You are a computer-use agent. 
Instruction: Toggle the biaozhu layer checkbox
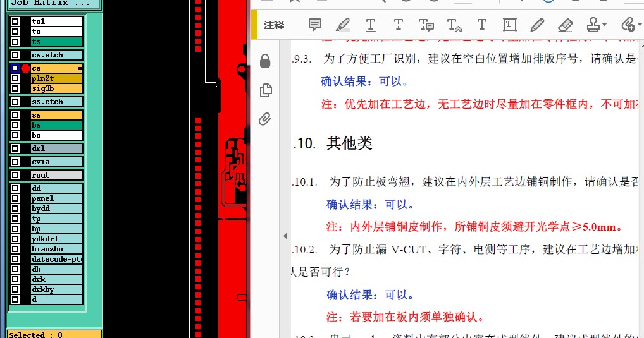coord(15,248)
